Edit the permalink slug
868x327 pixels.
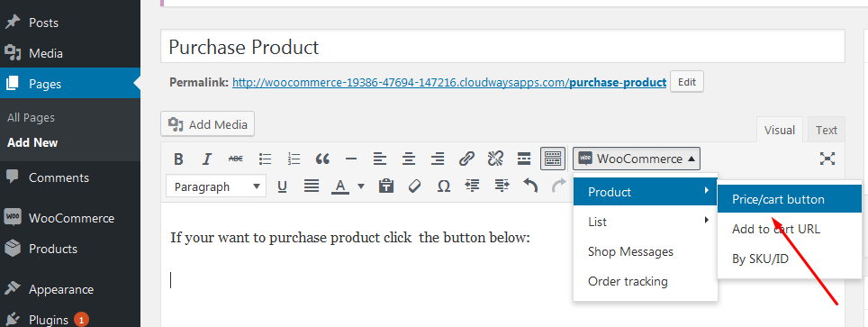(687, 82)
